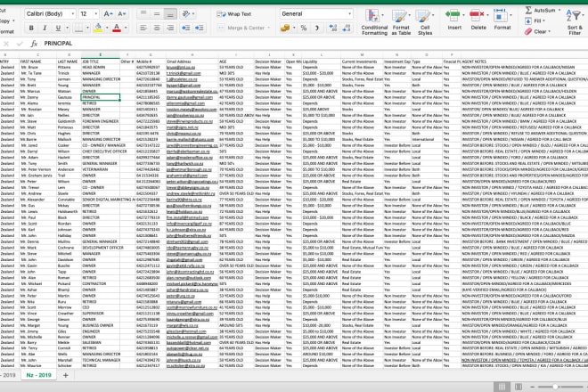
Task: Switch to Page Layout view in the status bar
Action: [519, 387]
